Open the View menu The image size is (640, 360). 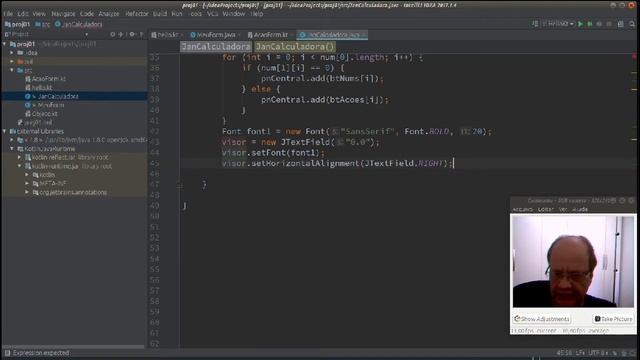[x=39, y=14]
